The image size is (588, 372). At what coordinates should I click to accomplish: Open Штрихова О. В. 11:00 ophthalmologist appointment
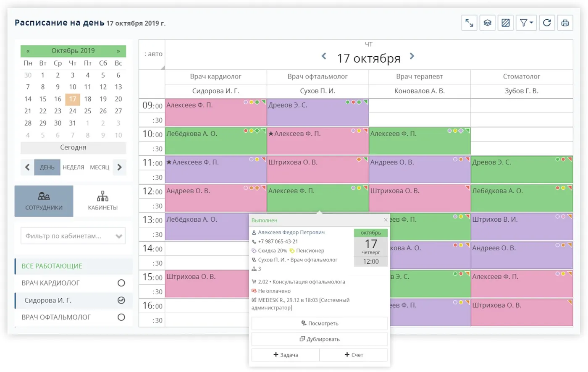pos(318,169)
